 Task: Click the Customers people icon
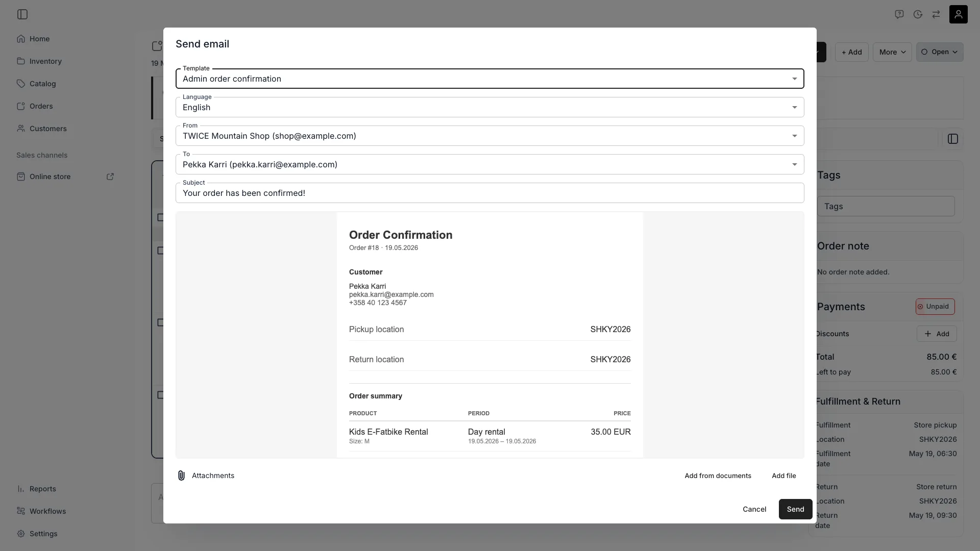21,129
